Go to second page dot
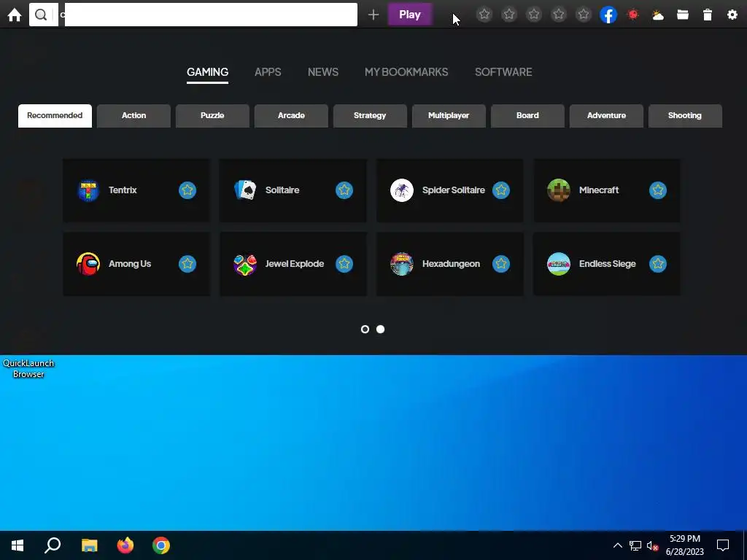The width and height of the screenshot is (747, 560). coord(380,330)
